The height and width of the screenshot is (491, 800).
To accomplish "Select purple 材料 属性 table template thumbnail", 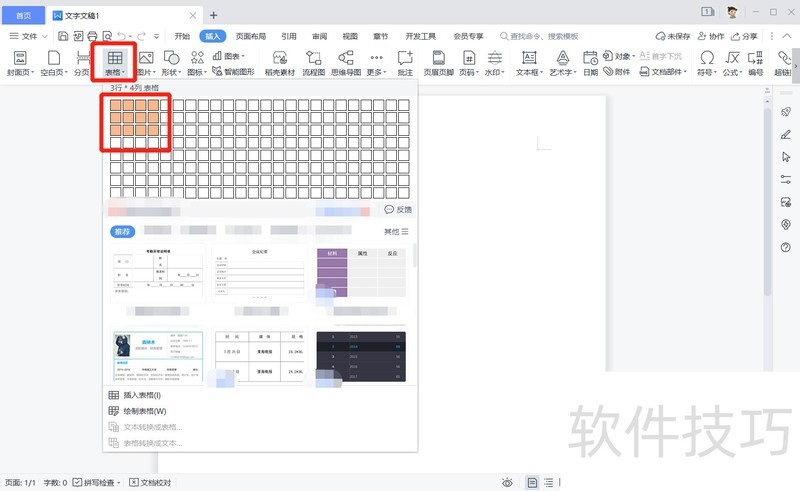I will 360,273.
